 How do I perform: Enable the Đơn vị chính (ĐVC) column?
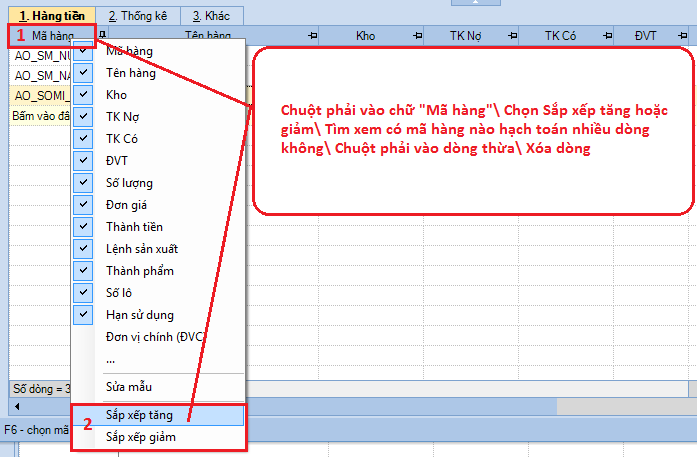pyautogui.click(x=83, y=337)
